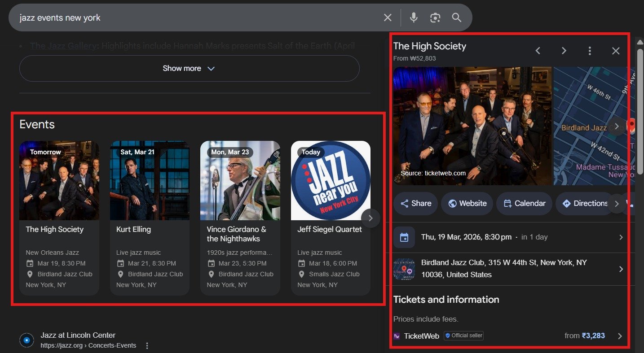Clear the search query with the X icon
The height and width of the screenshot is (353, 644).
[x=387, y=17]
